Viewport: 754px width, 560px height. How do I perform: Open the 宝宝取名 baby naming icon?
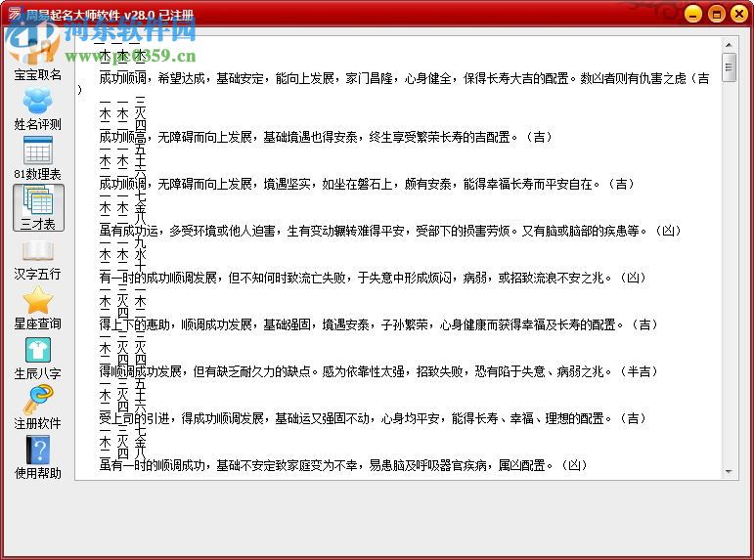tap(37, 58)
